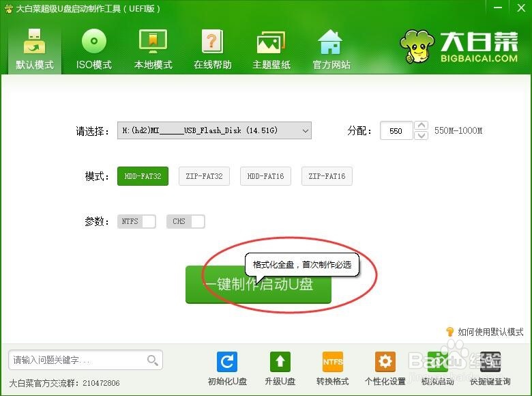The height and width of the screenshot is (396, 532).
Task: Open 主题壁纸 picture icon
Action: [271, 42]
